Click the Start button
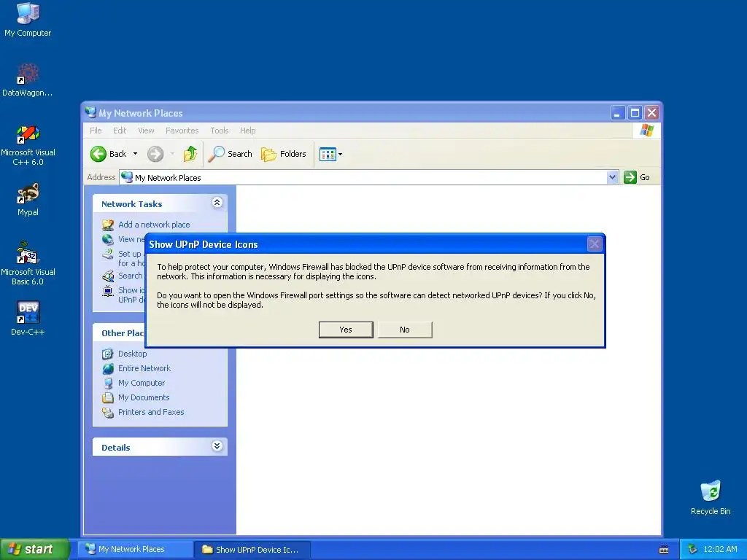Viewport: 747px width, 560px height. (x=34, y=550)
